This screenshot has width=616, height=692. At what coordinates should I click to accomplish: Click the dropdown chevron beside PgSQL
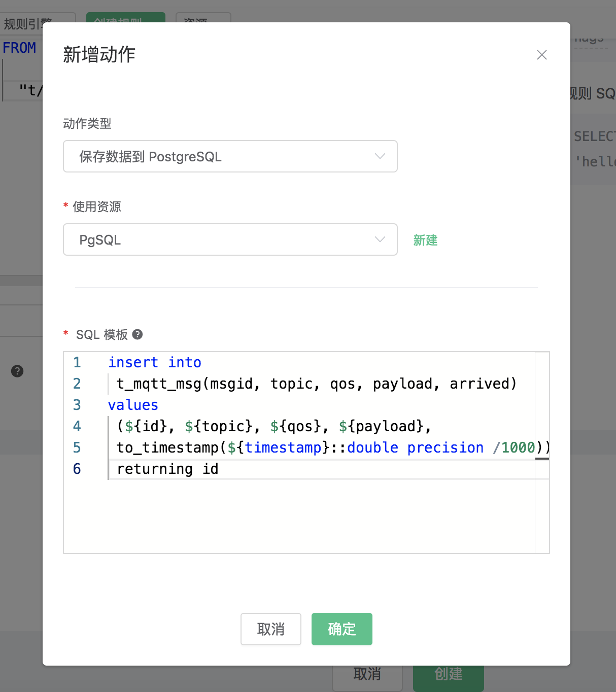(x=380, y=239)
